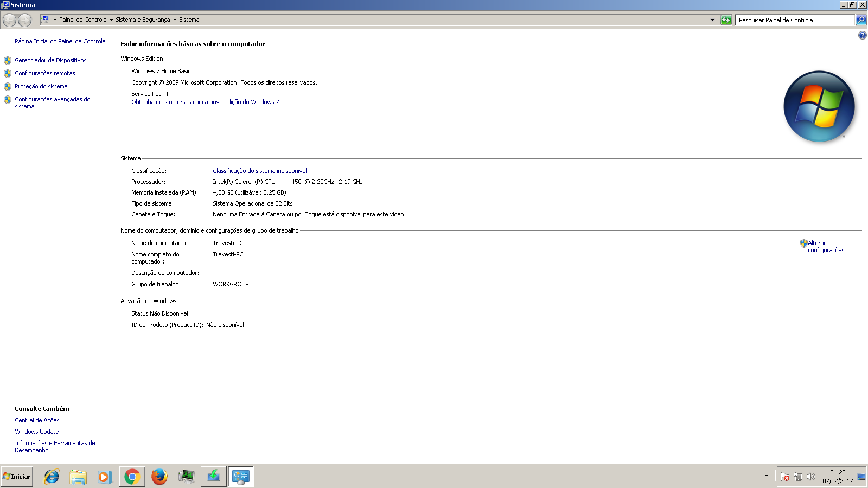This screenshot has height=488, width=868.
Task: Click 'Travesti-PC' next to Nome do computador
Action: (x=228, y=243)
